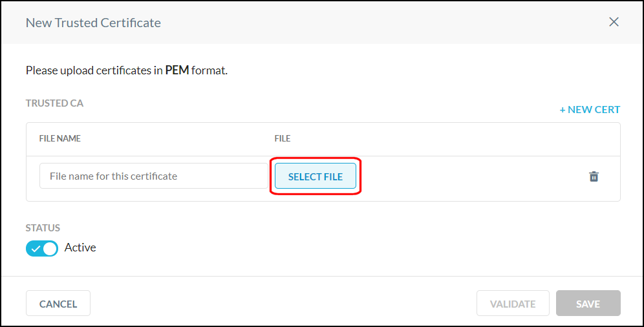
Task: Click the STATUS section label
Action: 43,228
